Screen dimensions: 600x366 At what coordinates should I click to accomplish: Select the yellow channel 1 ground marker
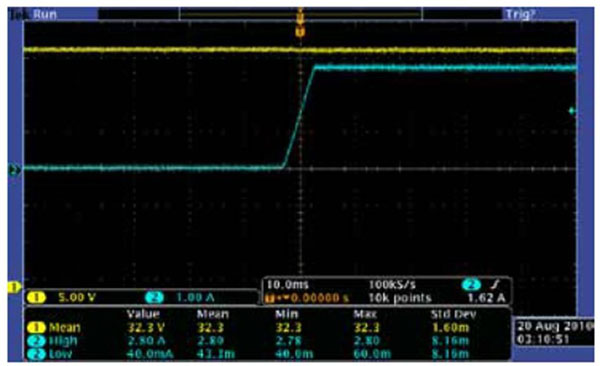point(14,287)
